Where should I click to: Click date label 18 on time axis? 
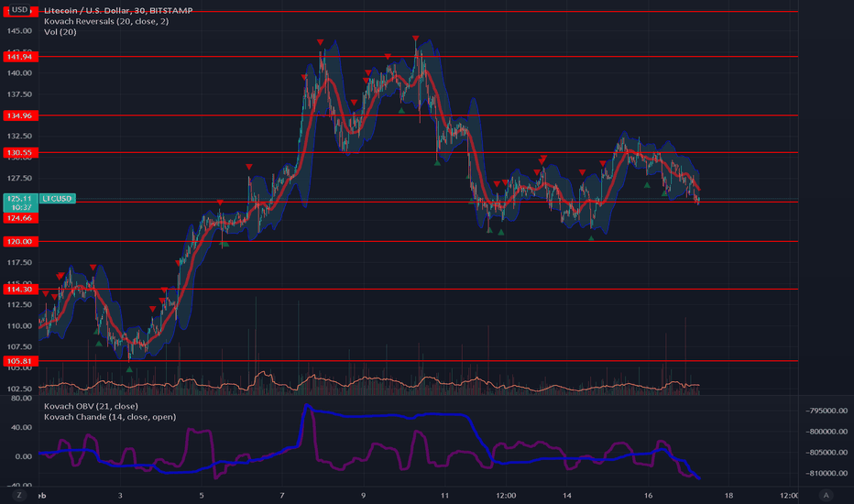(x=728, y=495)
